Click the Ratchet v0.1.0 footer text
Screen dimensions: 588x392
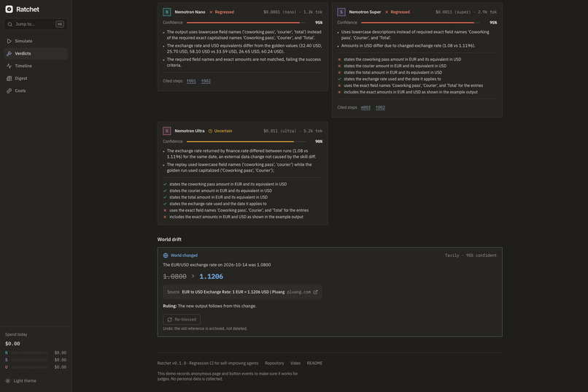pyautogui.click(x=208, y=363)
